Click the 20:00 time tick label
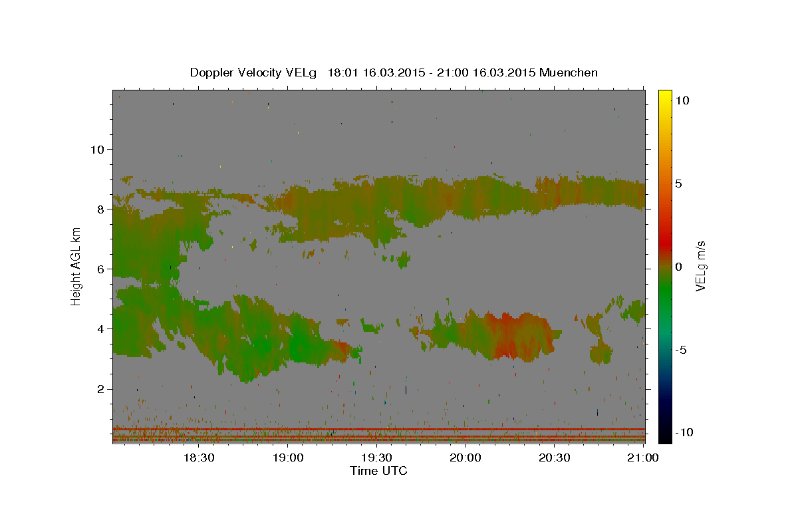 [465, 458]
